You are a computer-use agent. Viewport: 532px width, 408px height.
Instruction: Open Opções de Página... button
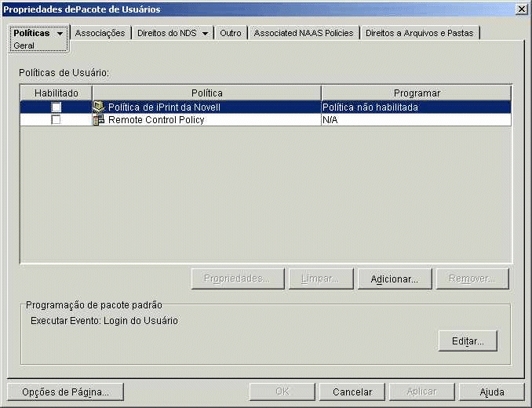coord(65,392)
